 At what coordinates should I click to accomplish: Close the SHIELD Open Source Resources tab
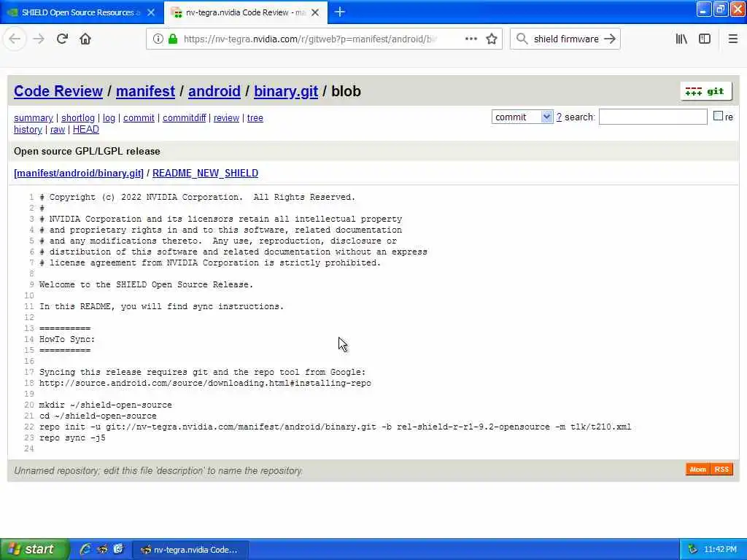151,12
